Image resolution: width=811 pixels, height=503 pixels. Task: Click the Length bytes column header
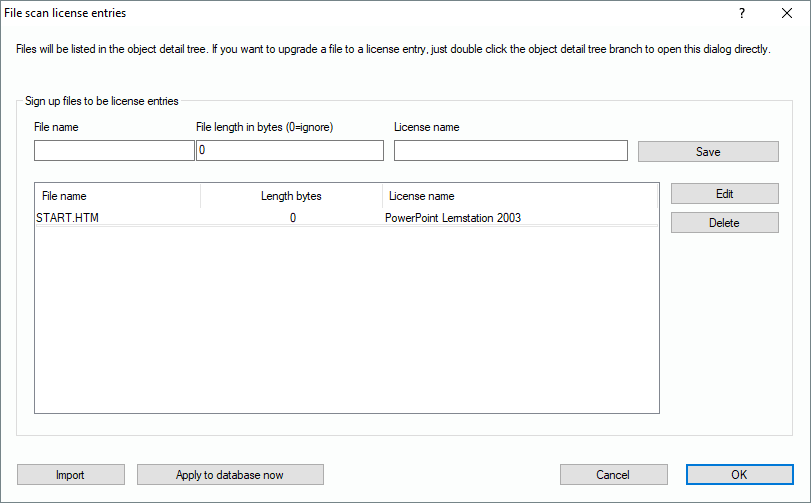pos(291,196)
